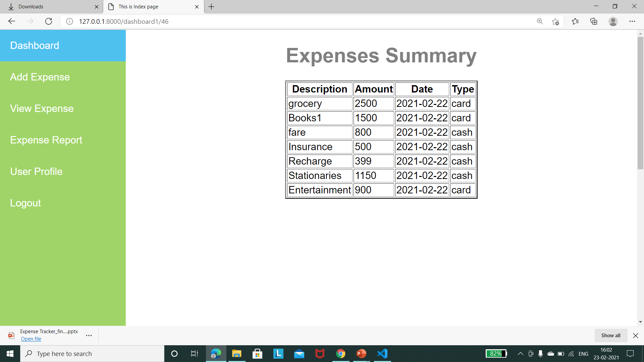This screenshot has width=644, height=362.
Task: Open options for Expense Tracker pptx download
Action: [89, 336]
